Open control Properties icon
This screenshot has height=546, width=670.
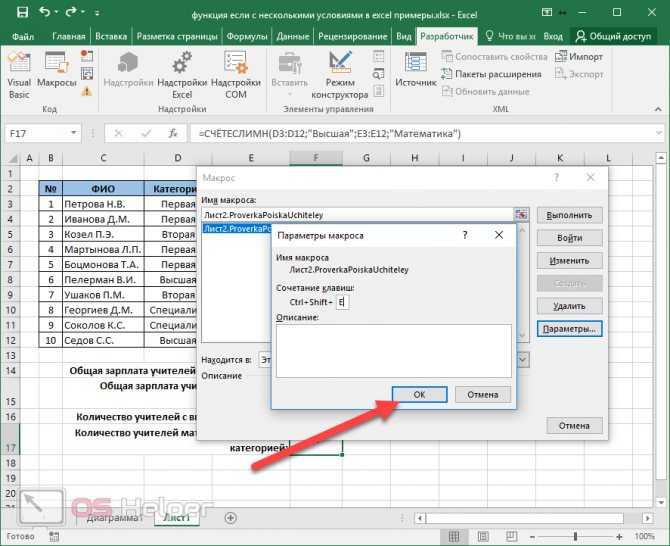pyautogui.click(x=379, y=56)
